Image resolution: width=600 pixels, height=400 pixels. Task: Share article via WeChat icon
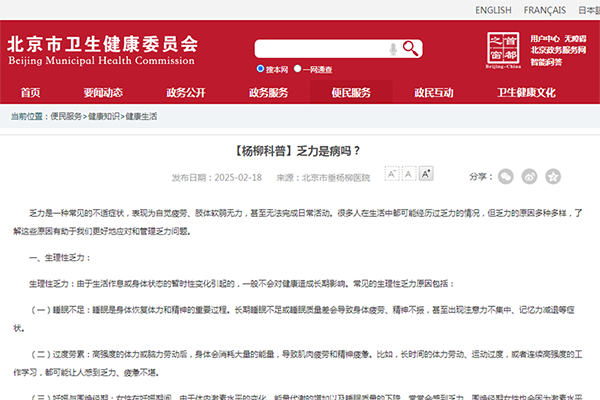[507, 176]
